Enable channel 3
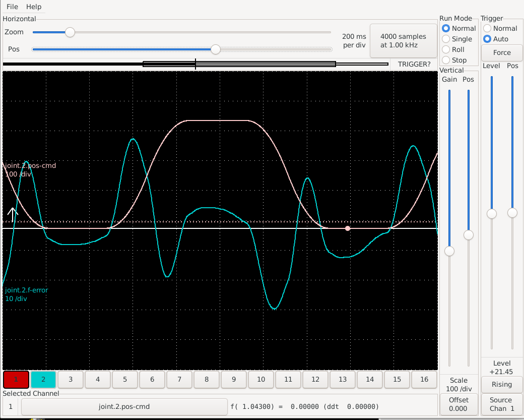The image size is (524, 420). tap(71, 380)
